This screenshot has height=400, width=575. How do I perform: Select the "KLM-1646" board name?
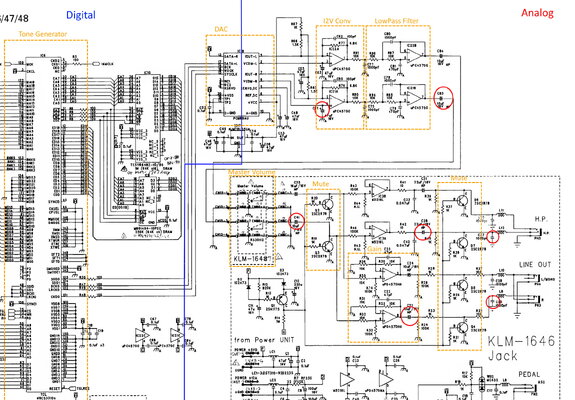pyautogui.click(x=521, y=341)
